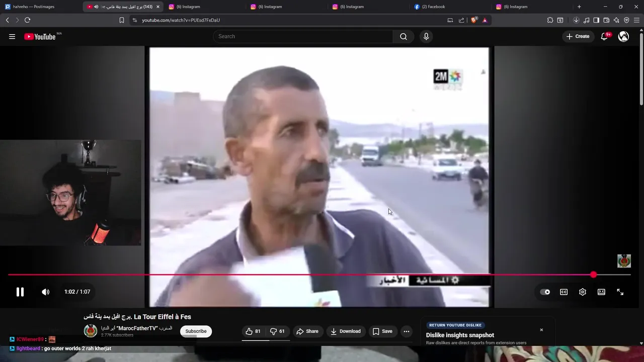Open Brave Shields lion icon
This screenshot has width=644, height=362.
point(474,20)
